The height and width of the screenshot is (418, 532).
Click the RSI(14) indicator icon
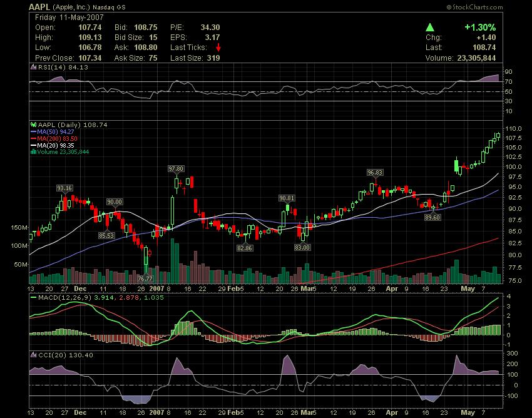(33, 67)
